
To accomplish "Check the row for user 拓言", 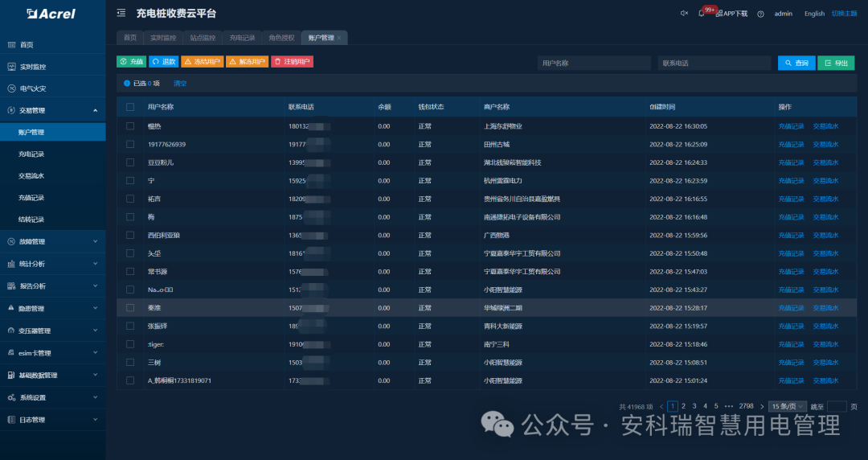I will pos(130,199).
